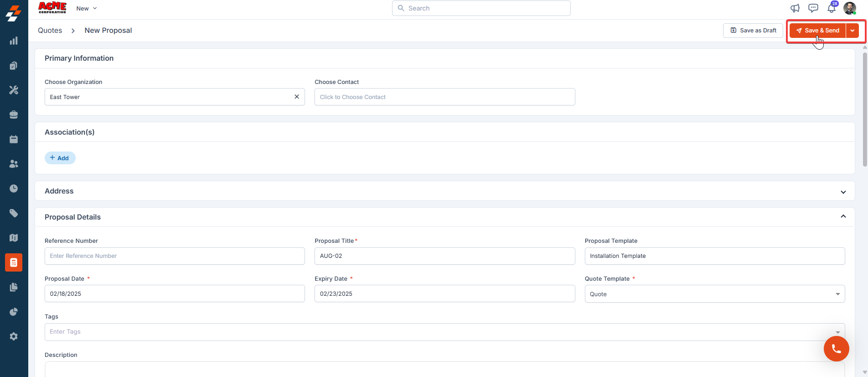The width and height of the screenshot is (868, 377).
Task: Open the people/customers icon in the sidebar
Action: tap(14, 164)
